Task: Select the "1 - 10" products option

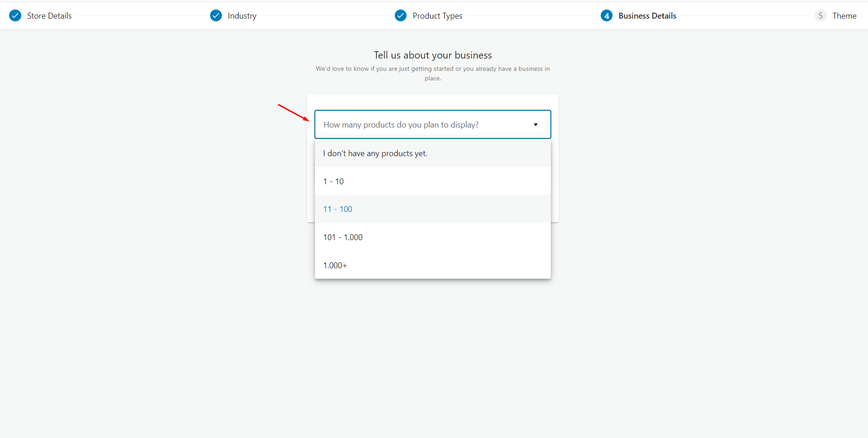Action: (333, 182)
